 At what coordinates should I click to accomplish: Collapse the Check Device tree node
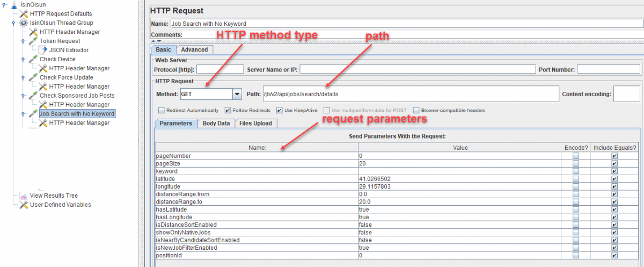(24, 59)
